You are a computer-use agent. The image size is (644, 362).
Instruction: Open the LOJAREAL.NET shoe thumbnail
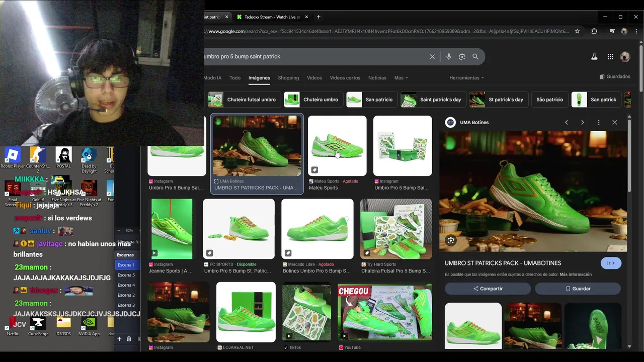(x=246, y=312)
